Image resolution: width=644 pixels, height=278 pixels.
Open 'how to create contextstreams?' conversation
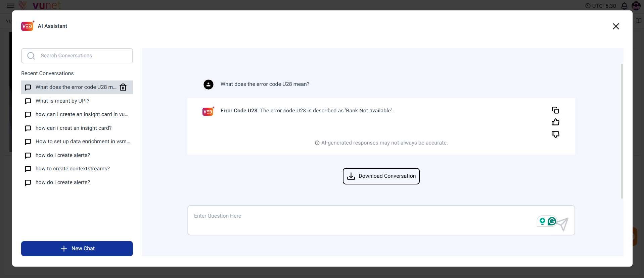tap(73, 169)
